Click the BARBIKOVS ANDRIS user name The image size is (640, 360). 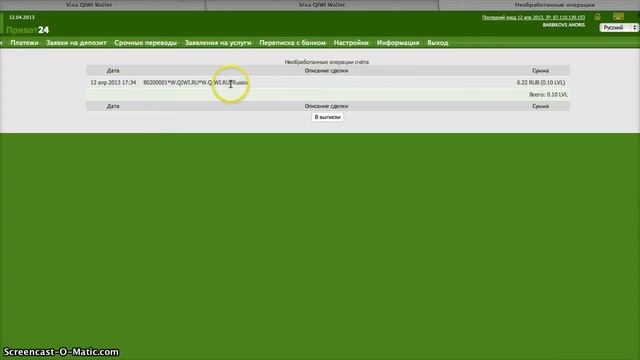pos(564,25)
